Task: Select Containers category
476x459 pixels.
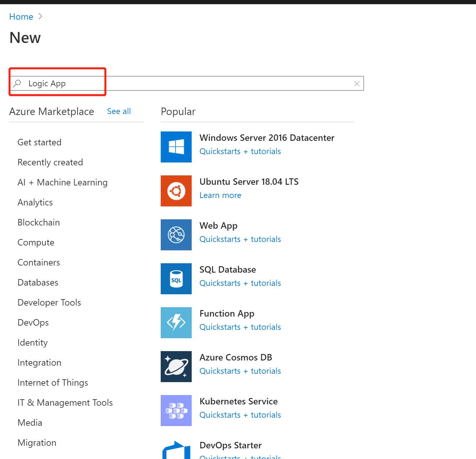Action: click(39, 263)
